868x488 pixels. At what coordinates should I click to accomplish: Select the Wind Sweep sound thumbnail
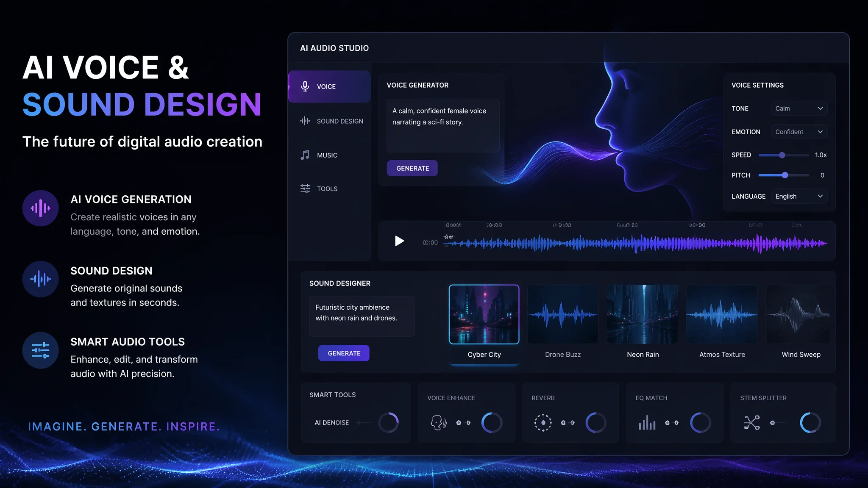tap(798, 314)
